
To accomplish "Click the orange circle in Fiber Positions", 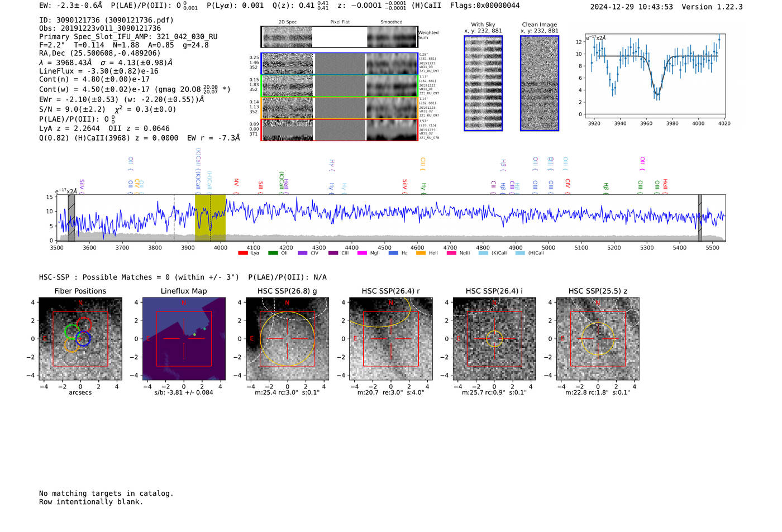I will [x=71, y=344].
